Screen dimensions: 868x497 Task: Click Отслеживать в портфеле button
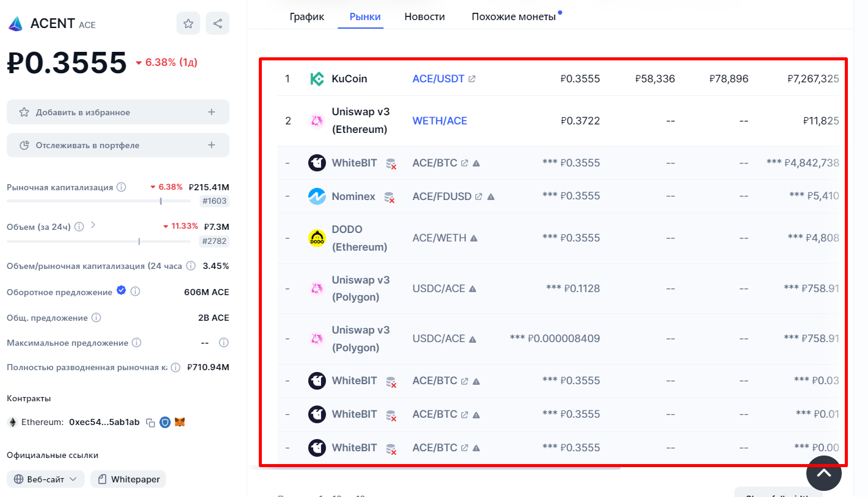118,145
